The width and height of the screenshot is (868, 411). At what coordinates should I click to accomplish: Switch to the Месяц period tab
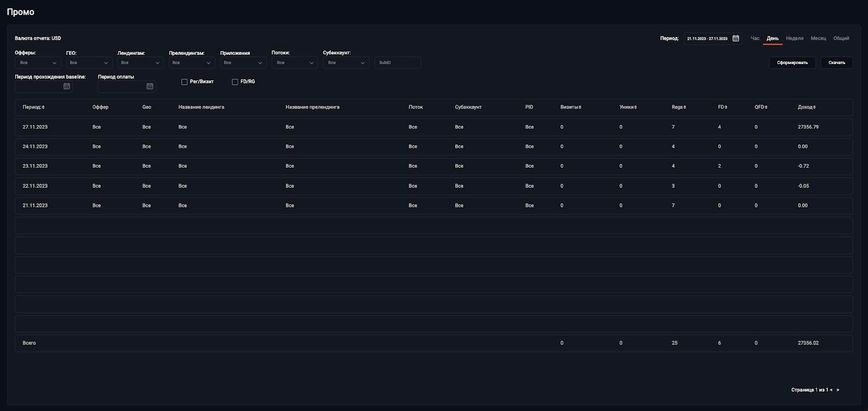(x=818, y=39)
